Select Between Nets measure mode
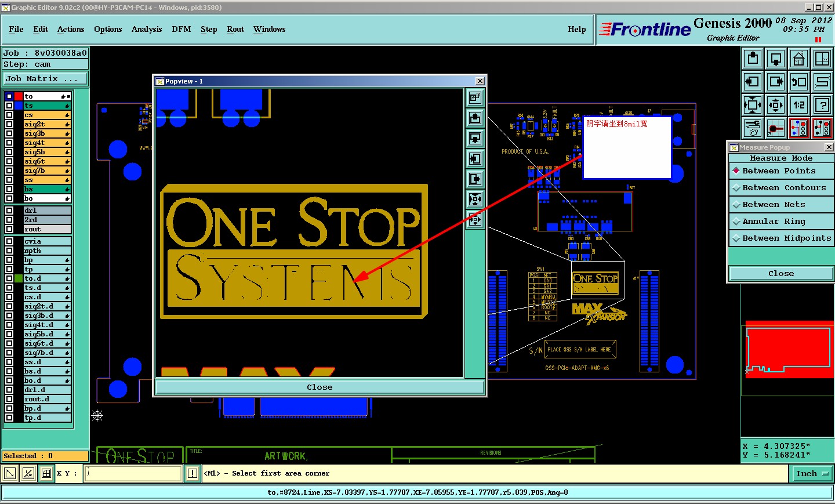The image size is (835, 504). pyautogui.click(x=781, y=204)
